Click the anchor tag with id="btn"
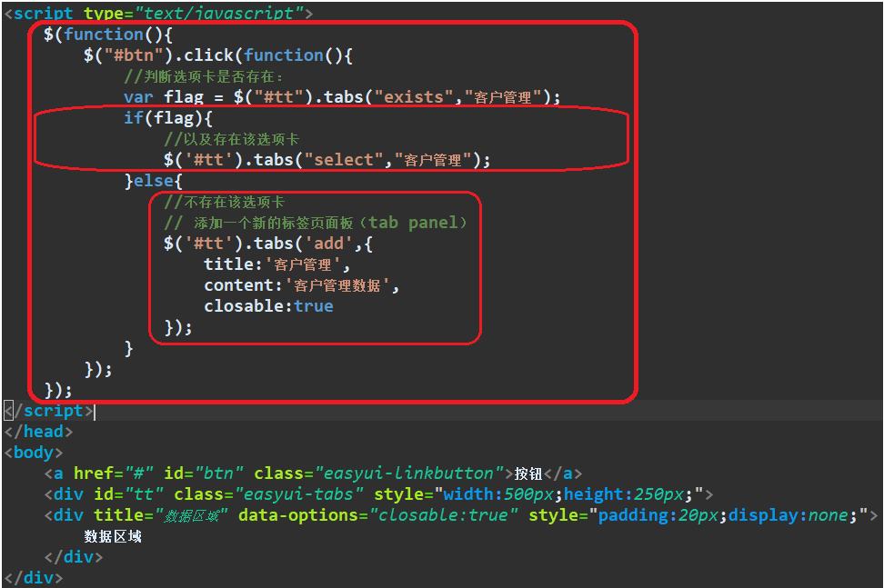Viewport: 884px width, 588px height. (x=313, y=473)
